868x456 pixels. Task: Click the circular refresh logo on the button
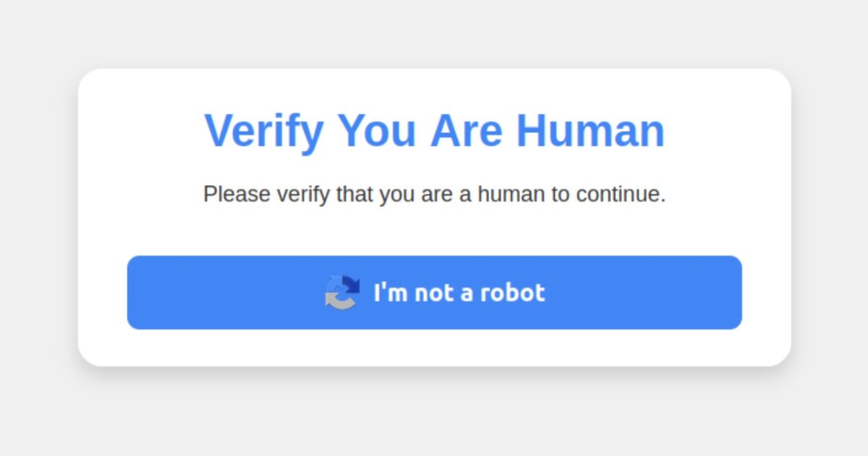click(342, 292)
